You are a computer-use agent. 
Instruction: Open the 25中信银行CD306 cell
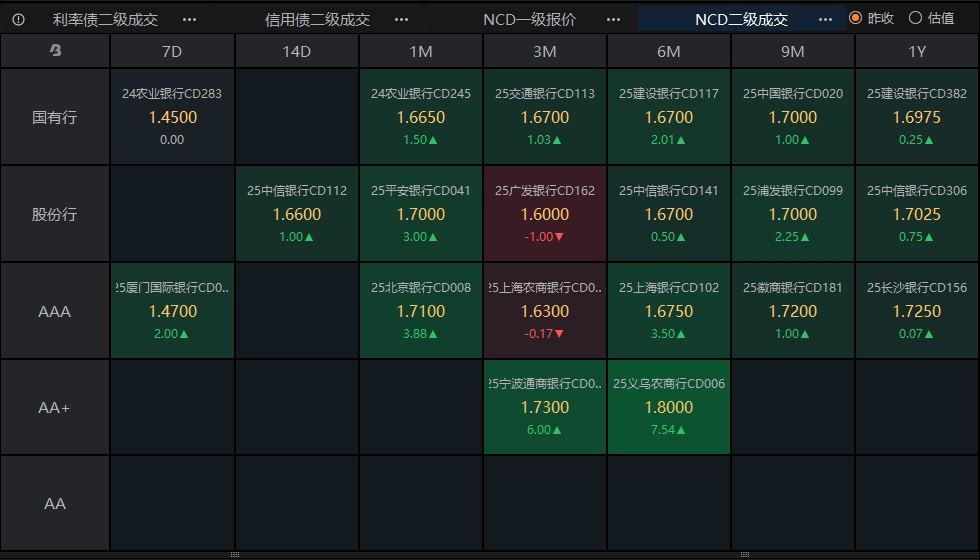pos(917,214)
